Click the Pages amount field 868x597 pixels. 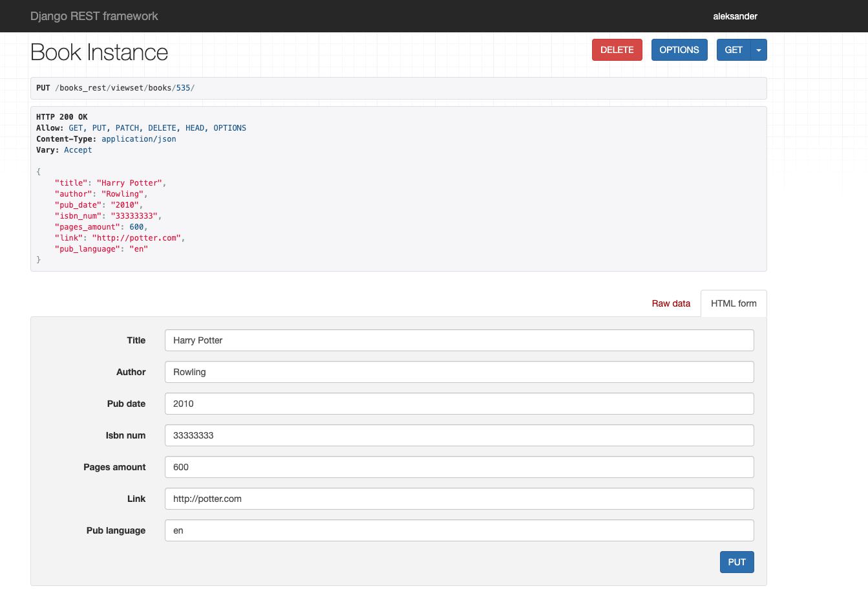(459, 467)
